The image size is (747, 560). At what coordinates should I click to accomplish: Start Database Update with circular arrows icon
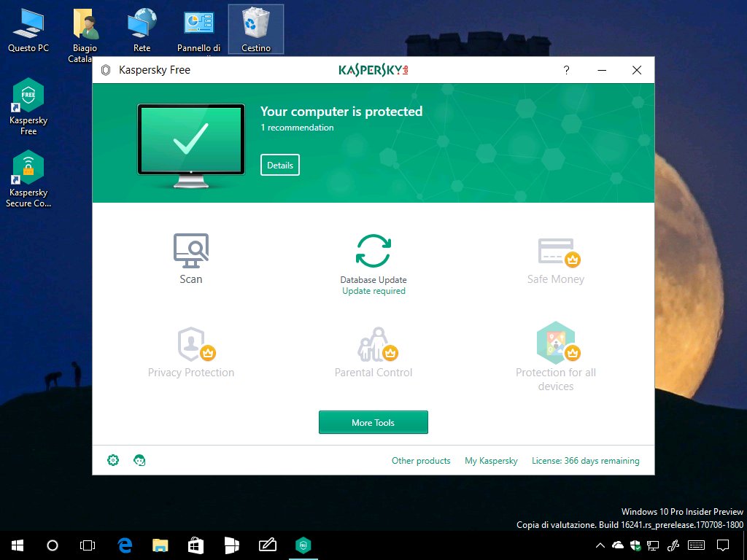(373, 251)
